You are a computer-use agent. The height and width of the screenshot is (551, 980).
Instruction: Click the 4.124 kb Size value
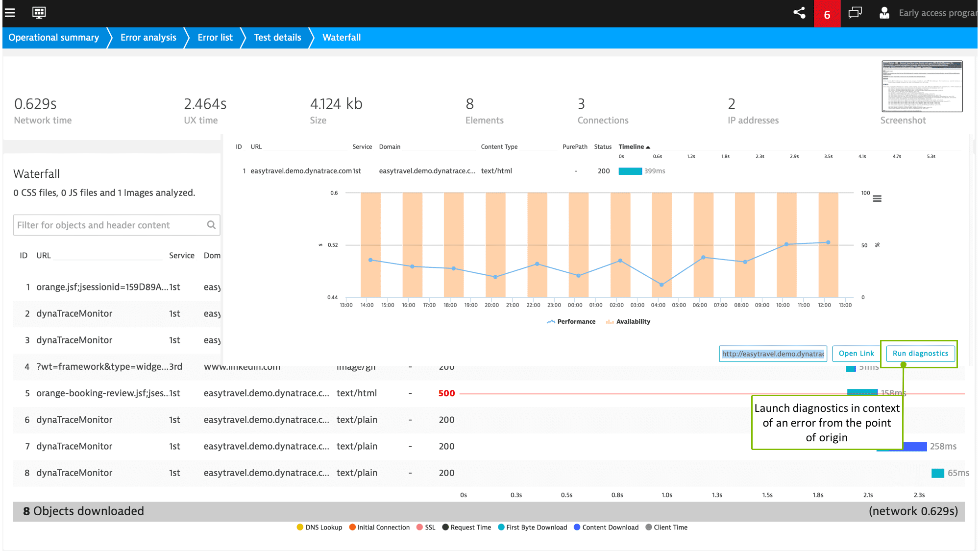[x=336, y=104]
